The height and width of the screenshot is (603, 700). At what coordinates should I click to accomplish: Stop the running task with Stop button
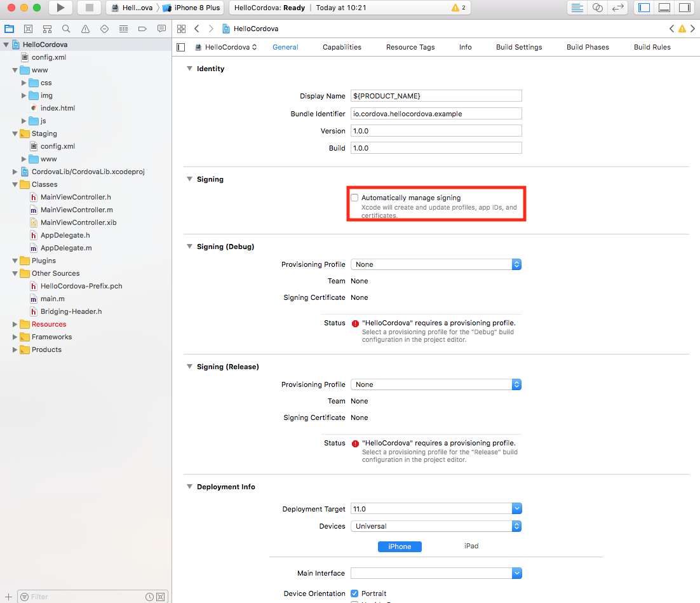(x=90, y=8)
